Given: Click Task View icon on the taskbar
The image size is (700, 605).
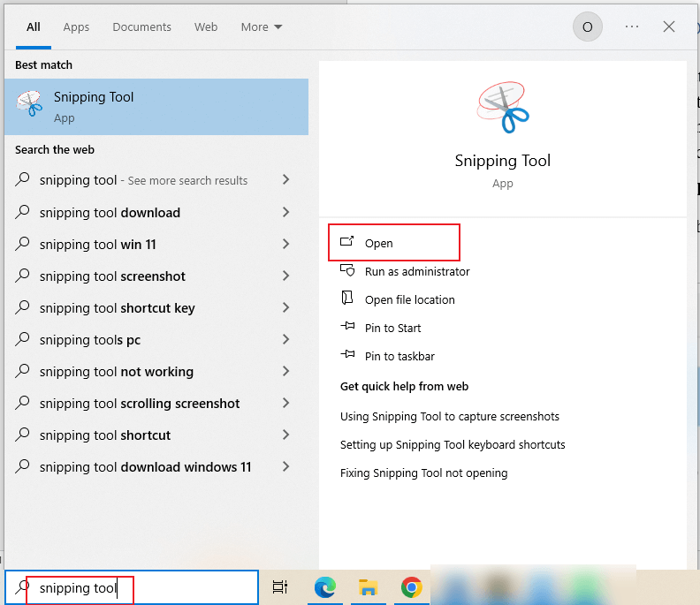Looking at the screenshot, I should point(280,587).
